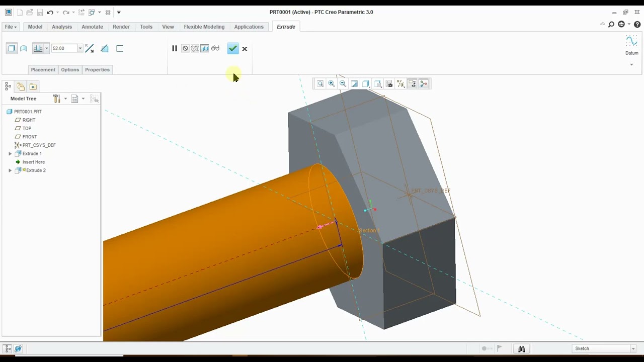The height and width of the screenshot is (362, 644).
Task: Open the Datum tools in dashboard
Action: [x=631, y=45]
